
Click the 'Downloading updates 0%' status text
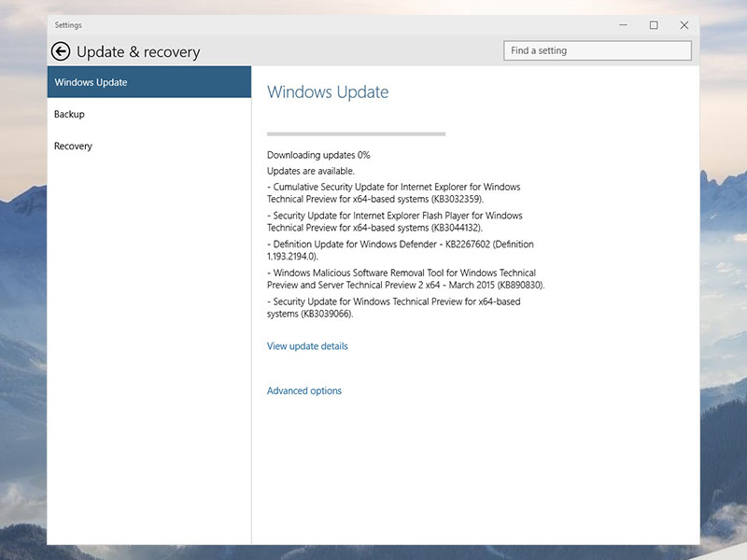[x=318, y=155]
